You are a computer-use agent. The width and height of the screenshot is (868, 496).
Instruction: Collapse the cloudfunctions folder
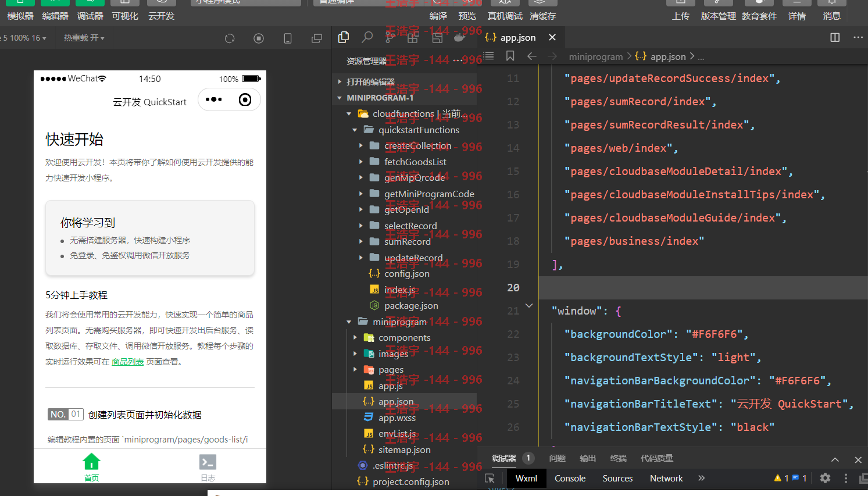click(x=349, y=114)
